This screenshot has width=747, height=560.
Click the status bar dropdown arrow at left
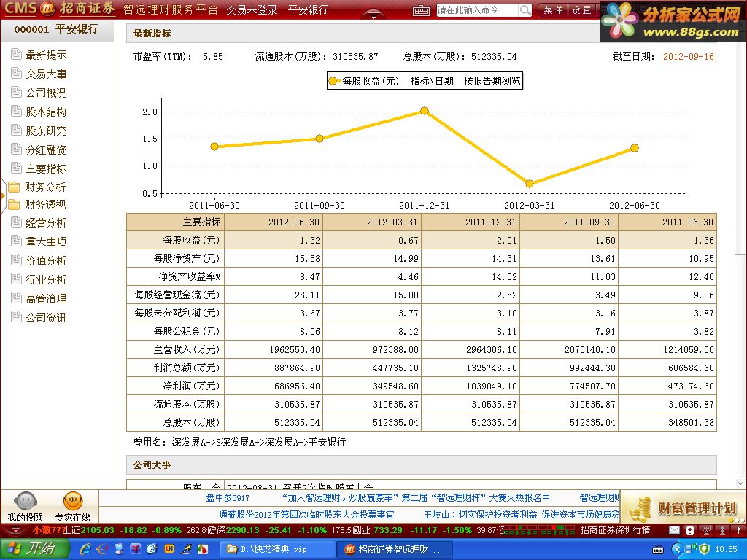coord(15,530)
